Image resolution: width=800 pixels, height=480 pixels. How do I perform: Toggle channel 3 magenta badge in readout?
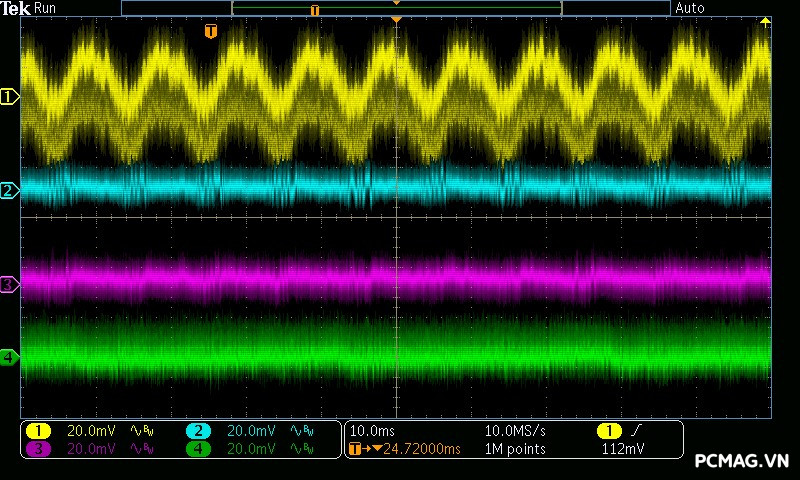pos(38,449)
